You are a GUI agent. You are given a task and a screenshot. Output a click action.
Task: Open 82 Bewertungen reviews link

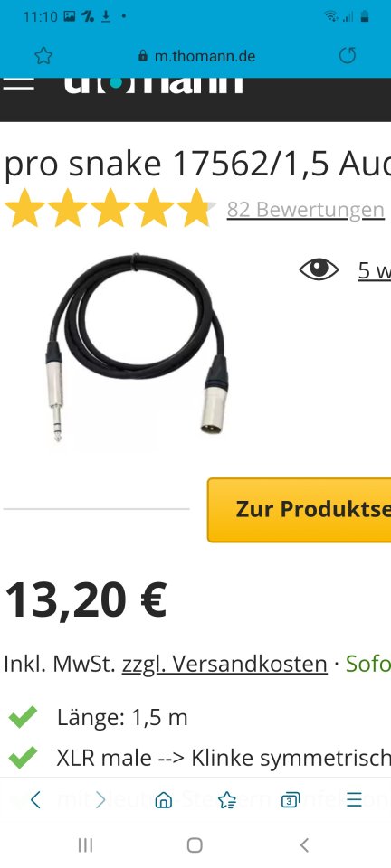pos(305,210)
